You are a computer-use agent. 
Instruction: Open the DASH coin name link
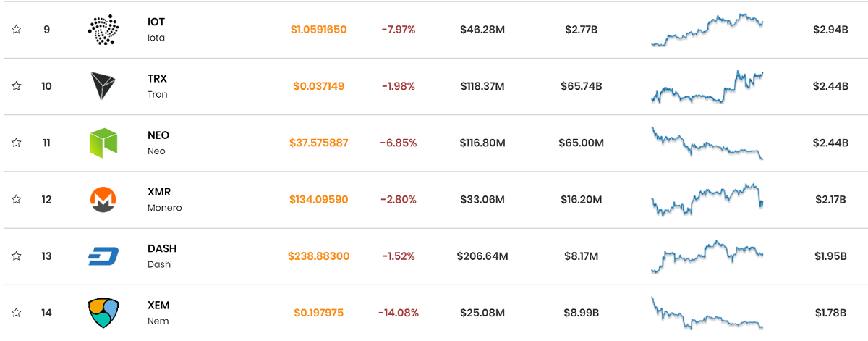pyautogui.click(x=161, y=256)
